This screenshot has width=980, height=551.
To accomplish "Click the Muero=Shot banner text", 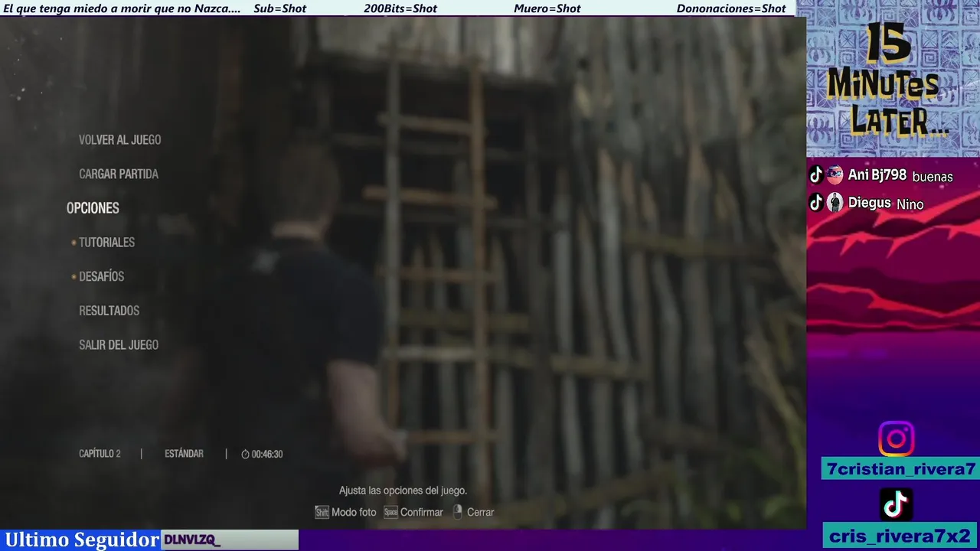I will click(x=547, y=8).
